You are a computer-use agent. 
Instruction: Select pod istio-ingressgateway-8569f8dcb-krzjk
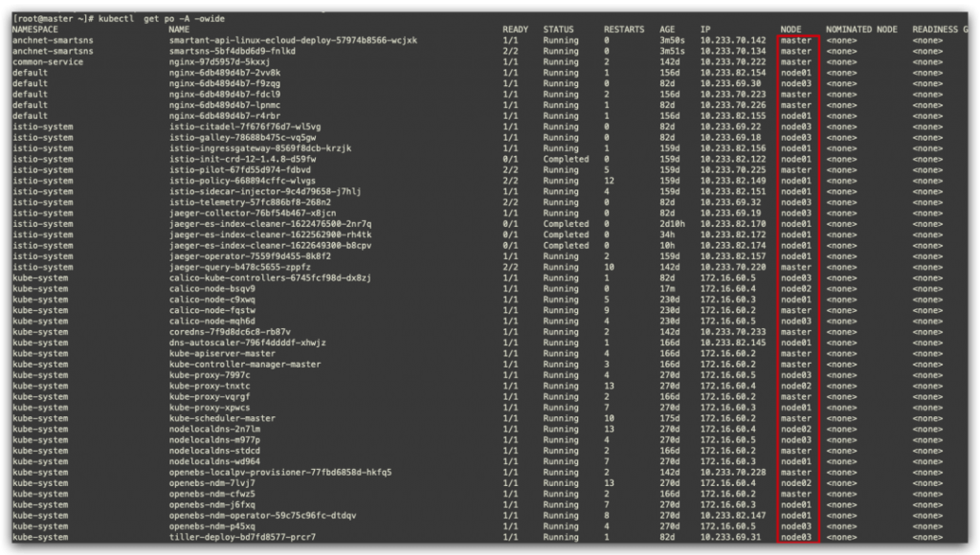260,148
